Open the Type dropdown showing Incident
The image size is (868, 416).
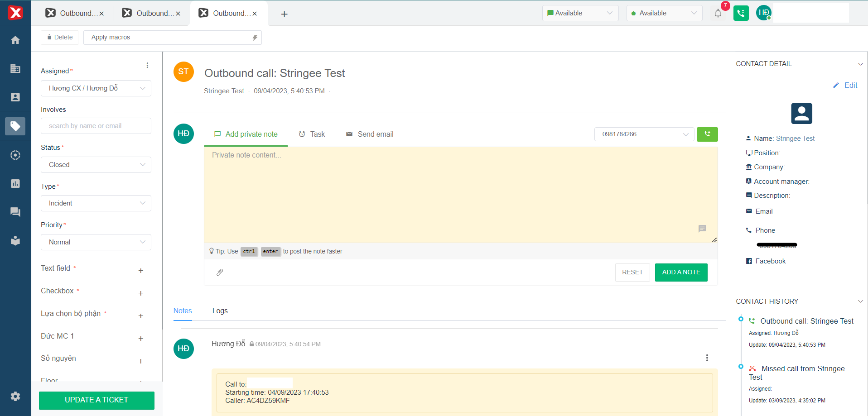click(x=96, y=203)
